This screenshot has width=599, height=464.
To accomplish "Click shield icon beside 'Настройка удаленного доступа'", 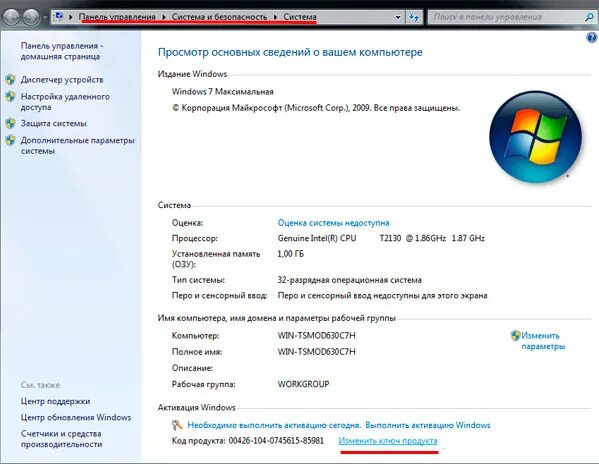I will pyautogui.click(x=10, y=97).
